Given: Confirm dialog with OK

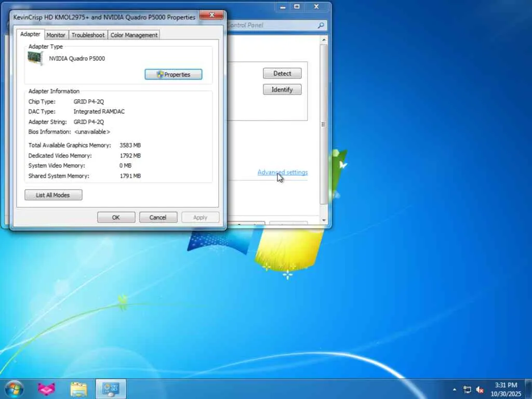Looking at the screenshot, I should click(116, 218).
